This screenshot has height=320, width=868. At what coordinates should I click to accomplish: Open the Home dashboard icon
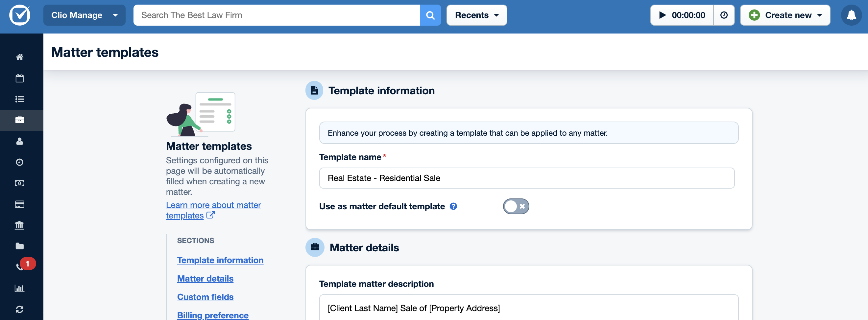(x=19, y=57)
